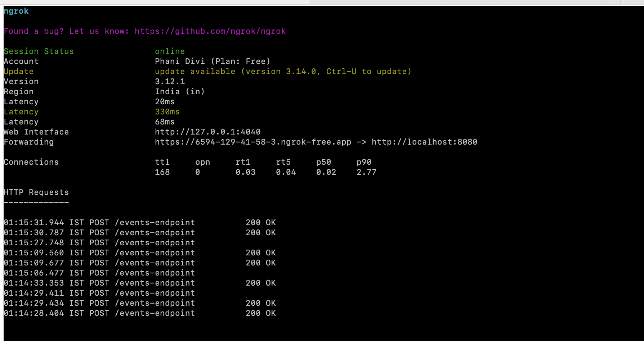Viewport: 644px width, 341px height.
Task: Click the yellow latency value '330ms'
Action: point(167,112)
